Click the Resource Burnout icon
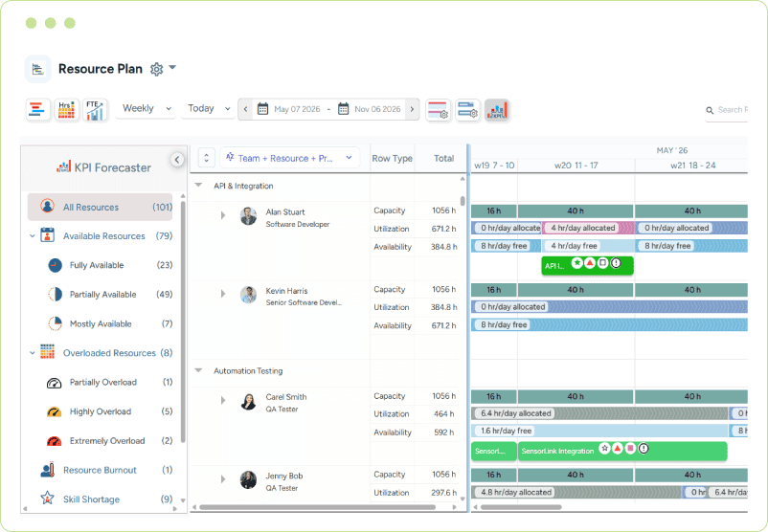This screenshot has height=532, width=768. (48, 470)
